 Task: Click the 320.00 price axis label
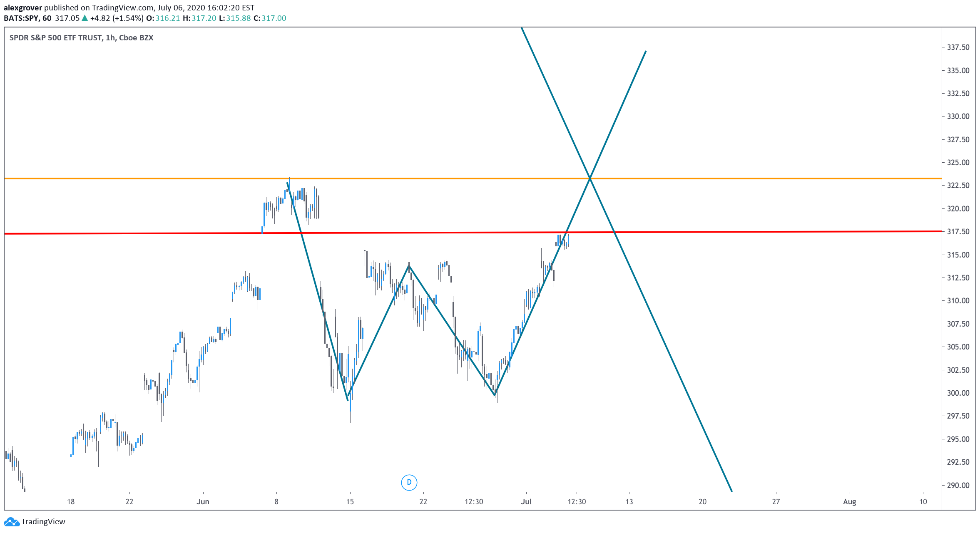(x=958, y=208)
